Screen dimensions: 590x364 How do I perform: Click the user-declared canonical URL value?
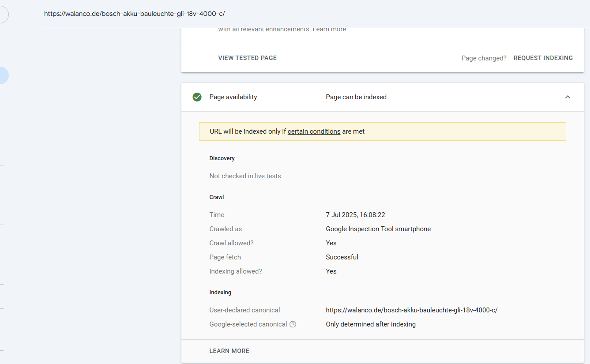pos(412,310)
